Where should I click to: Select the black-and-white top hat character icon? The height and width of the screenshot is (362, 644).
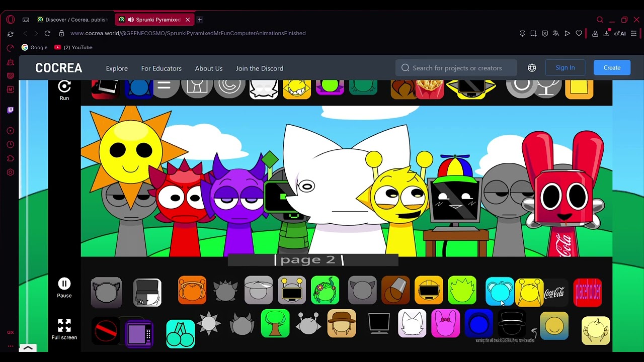click(x=147, y=292)
